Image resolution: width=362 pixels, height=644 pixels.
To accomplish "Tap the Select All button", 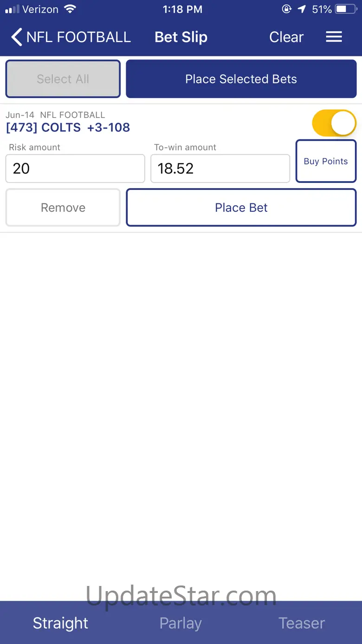I will (63, 79).
